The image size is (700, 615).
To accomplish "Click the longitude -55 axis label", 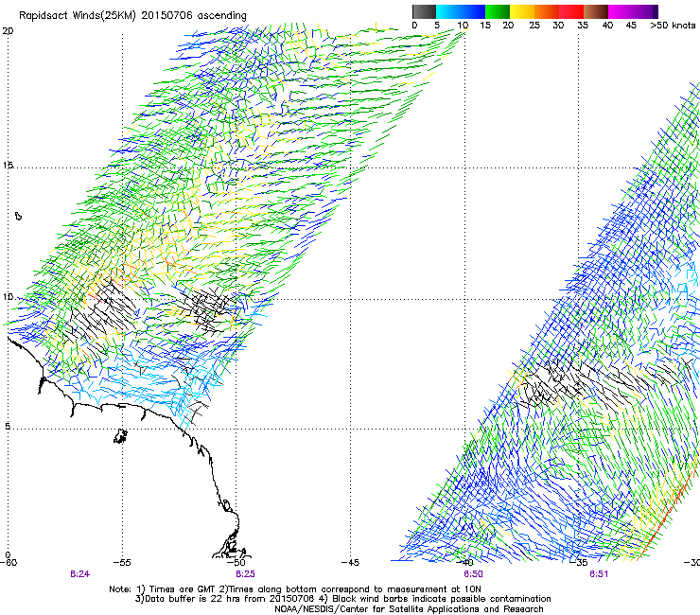I will (x=122, y=563).
